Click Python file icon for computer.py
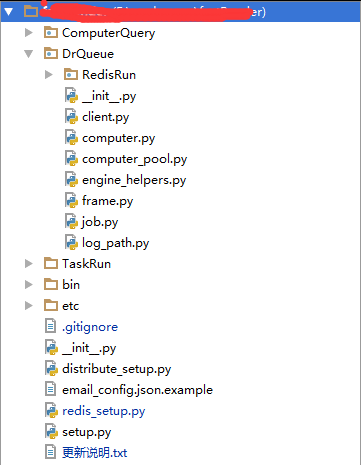Image resolution: width=361 pixels, height=465 pixels. 71,138
